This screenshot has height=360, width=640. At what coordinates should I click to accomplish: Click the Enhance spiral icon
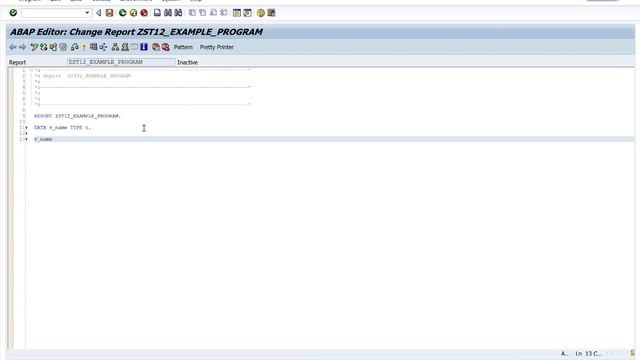tap(63, 47)
